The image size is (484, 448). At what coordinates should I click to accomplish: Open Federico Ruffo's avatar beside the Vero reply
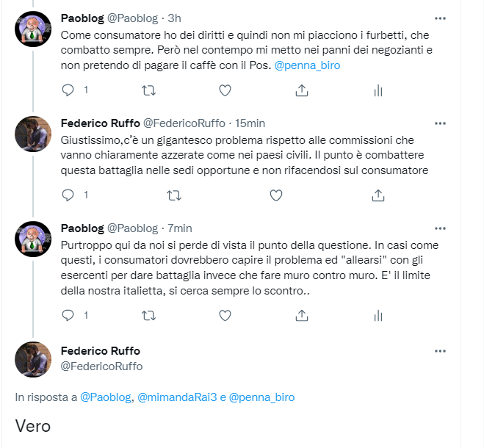[33, 359]
